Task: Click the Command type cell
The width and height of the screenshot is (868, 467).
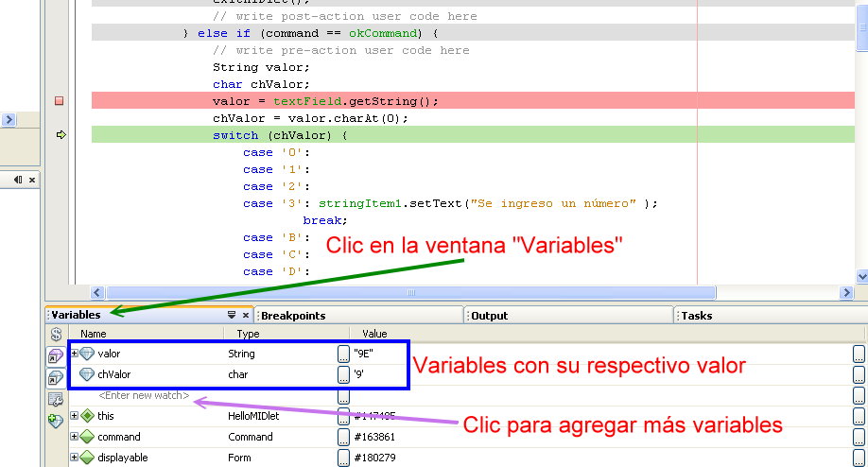Action: coord(251,437)
